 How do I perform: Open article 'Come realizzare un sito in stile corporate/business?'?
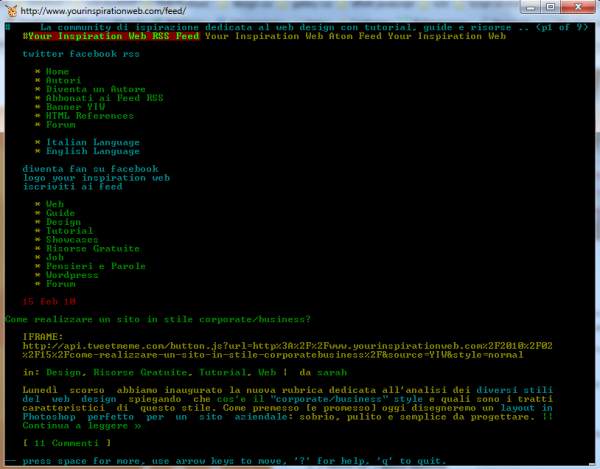pyautogui.click(x=158, y=319)
